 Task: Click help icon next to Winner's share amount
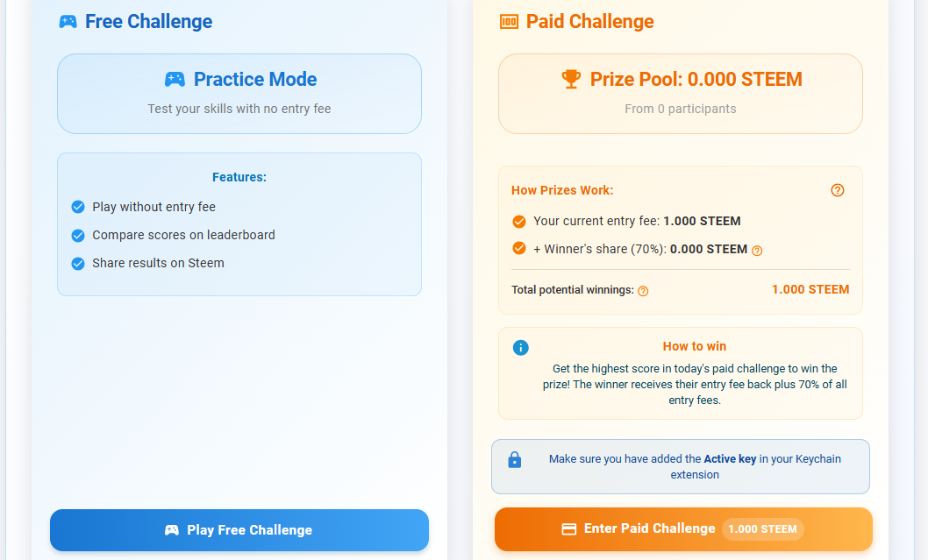coord(757,251)
